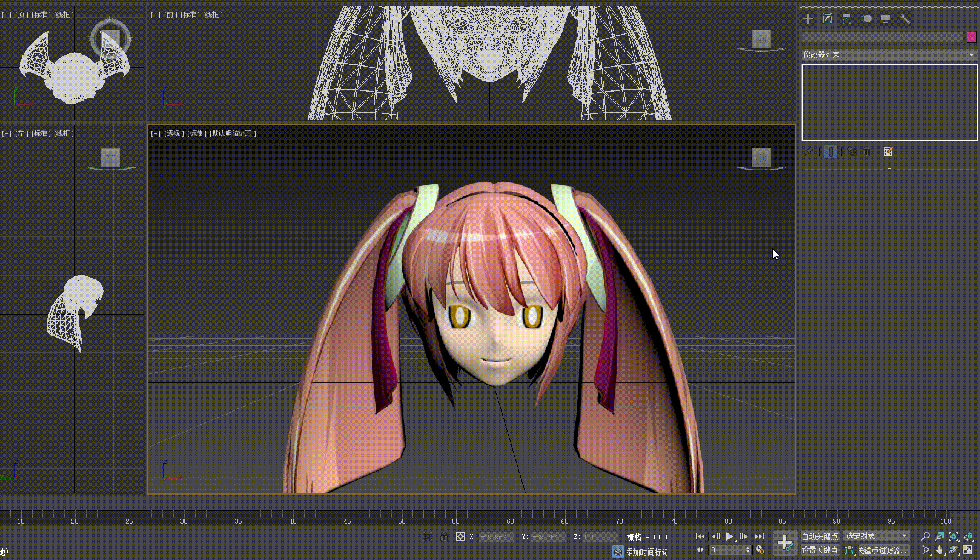Expand the 修改器列表 modifier list dropdown

[889, 55]
